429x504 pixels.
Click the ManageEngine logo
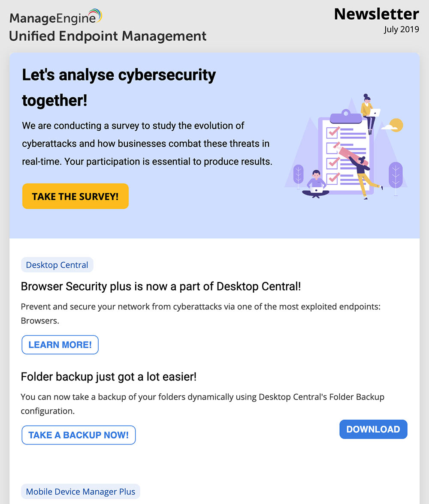[56, 17]
